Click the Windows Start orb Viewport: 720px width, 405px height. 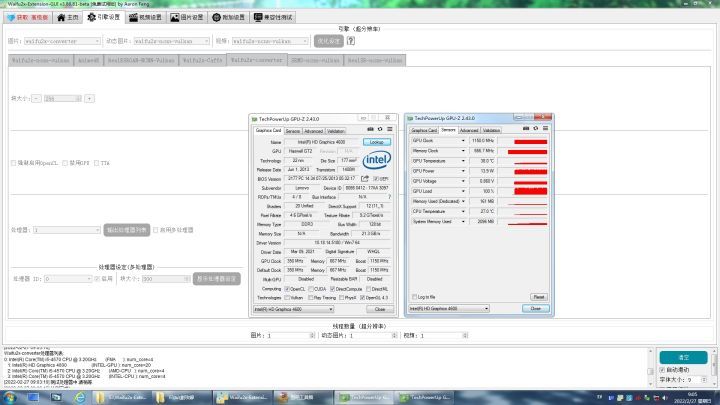[x=9, y=397]
